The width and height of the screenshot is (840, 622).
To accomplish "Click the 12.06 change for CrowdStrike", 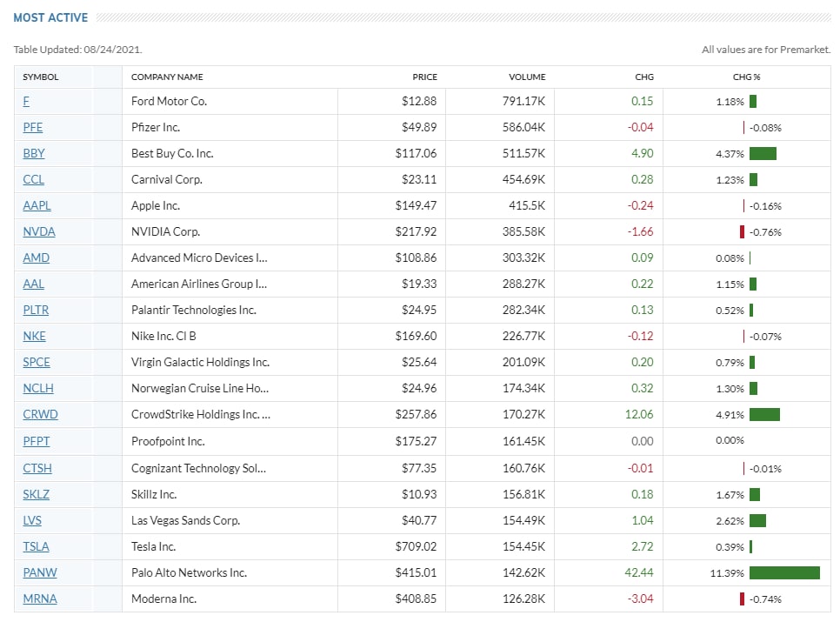I will (x=639, y=415).
